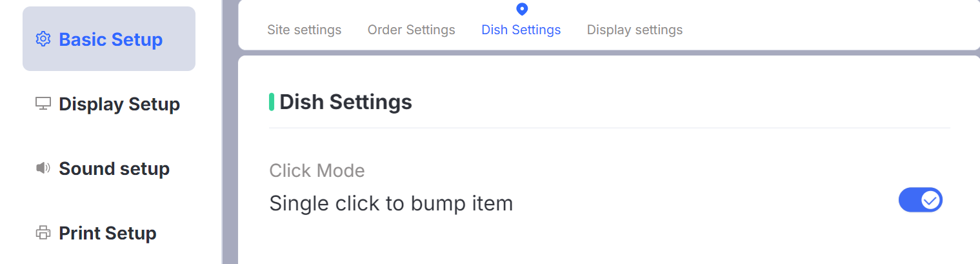Viewport: 980px width, 264px height.
Task: Open the Sound setup text label
Action: click(x=114, y=168)
